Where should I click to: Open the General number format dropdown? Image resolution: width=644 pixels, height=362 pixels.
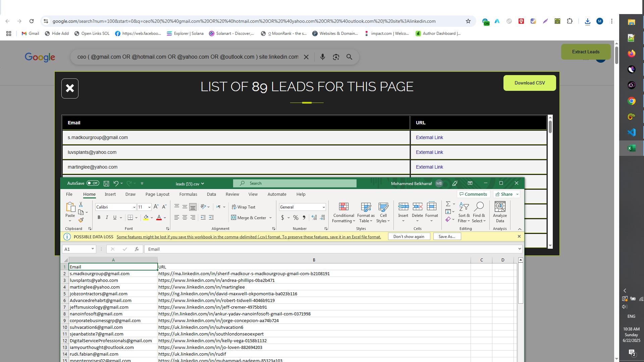(323, 207)
